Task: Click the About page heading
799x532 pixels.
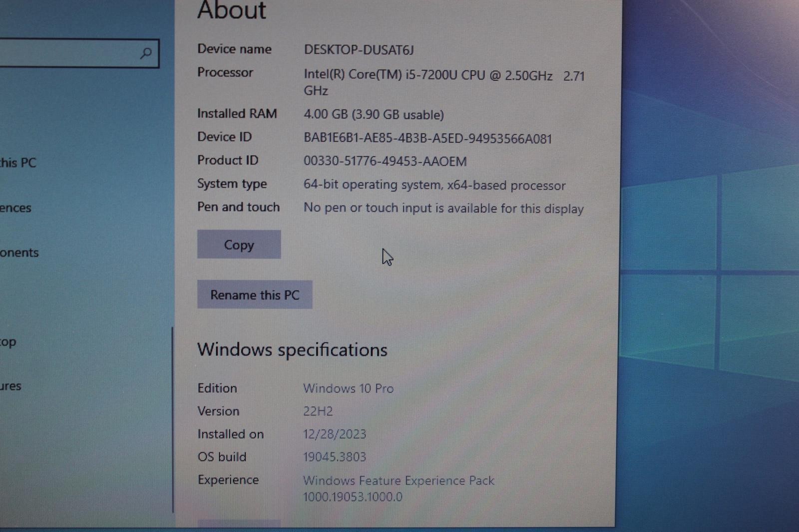Action: point(232,10)
